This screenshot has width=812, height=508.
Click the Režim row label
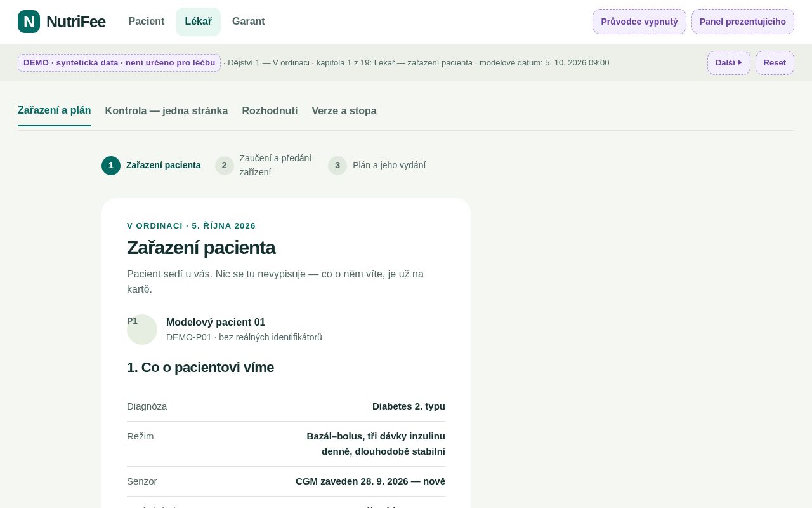(140, 436)
